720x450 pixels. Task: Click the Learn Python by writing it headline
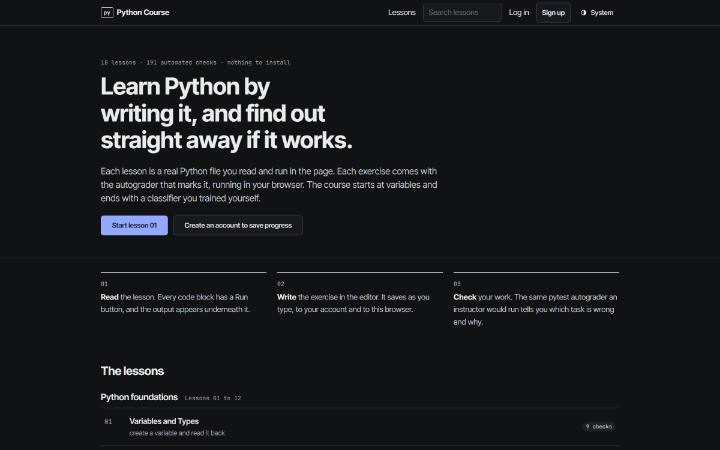(226, 113)
